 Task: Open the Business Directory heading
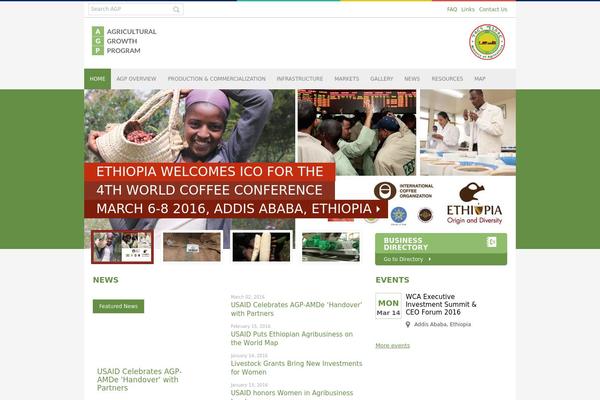(x=406, y=244)
